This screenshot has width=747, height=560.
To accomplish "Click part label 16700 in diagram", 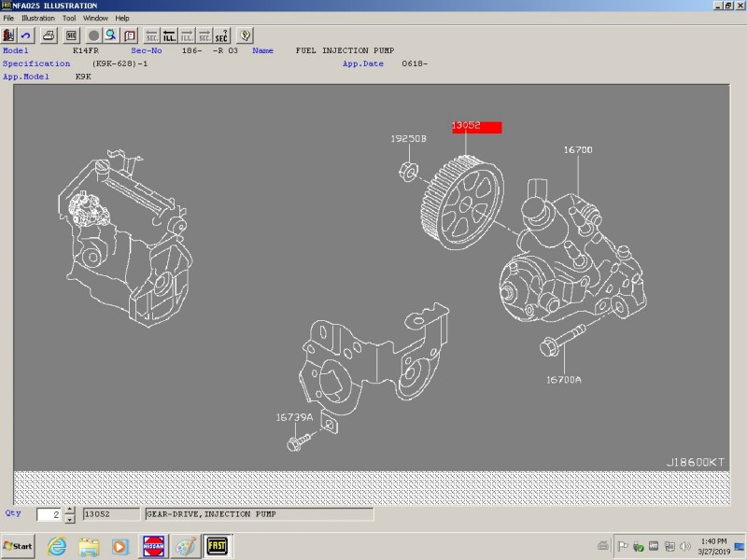I will pyautogui.click(x=577, y=149).
